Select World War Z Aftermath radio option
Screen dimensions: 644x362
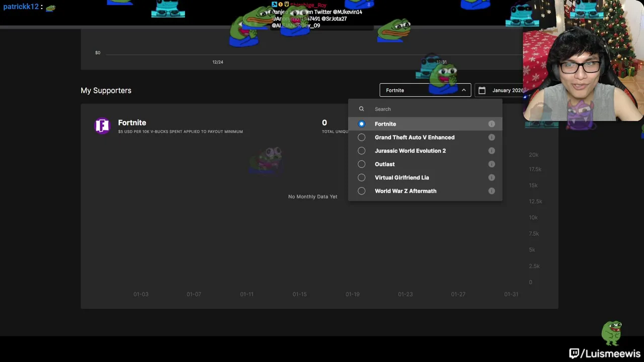point(361,191)
